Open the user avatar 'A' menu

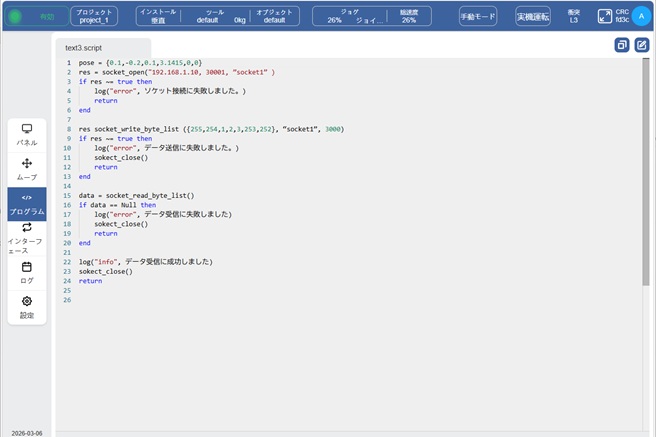tap(640, 16)
